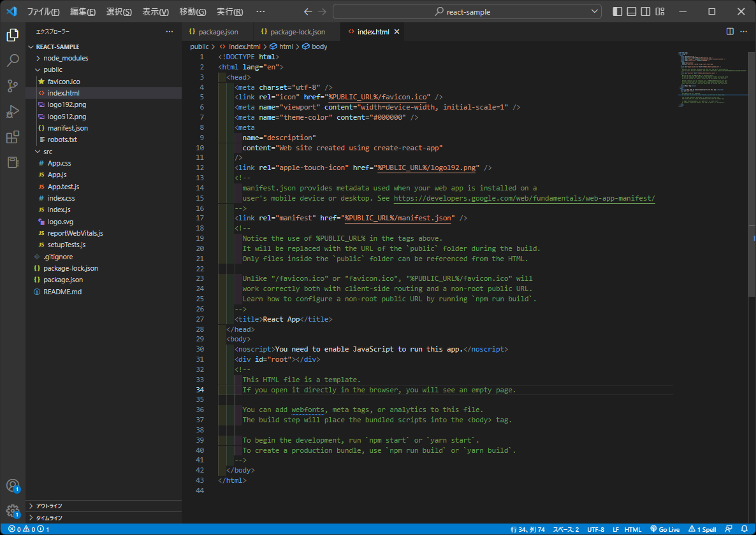Open reportWebVitals.js in explorer
The image size is (756, 535).
(104, 233)
